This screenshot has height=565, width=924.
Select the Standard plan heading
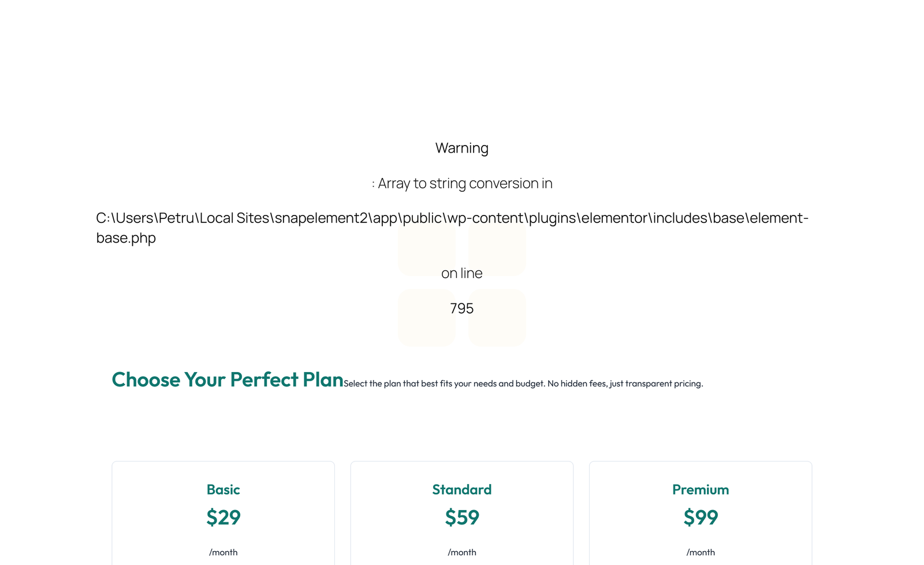coord(461,489)
